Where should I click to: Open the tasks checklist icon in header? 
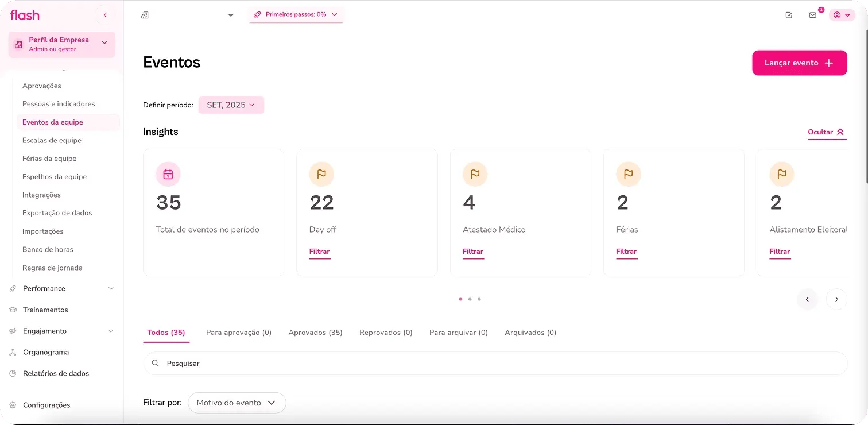tap(789, 15)
